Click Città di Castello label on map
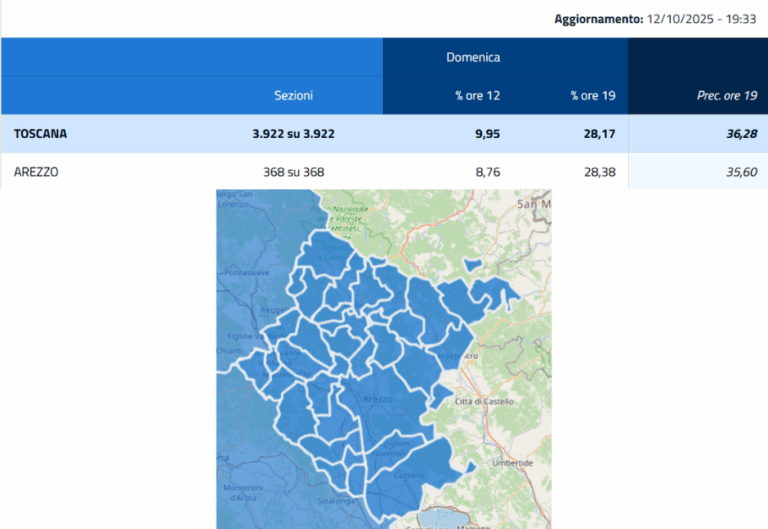768x529 pixels. [484, 401]
